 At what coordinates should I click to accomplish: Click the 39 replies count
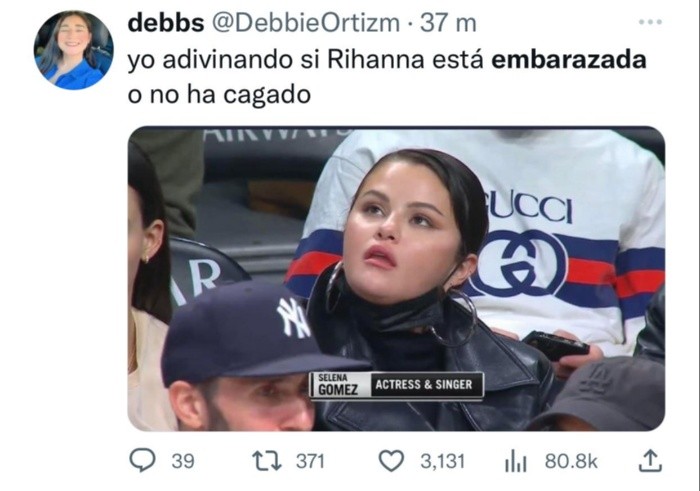tap(183, 461)
